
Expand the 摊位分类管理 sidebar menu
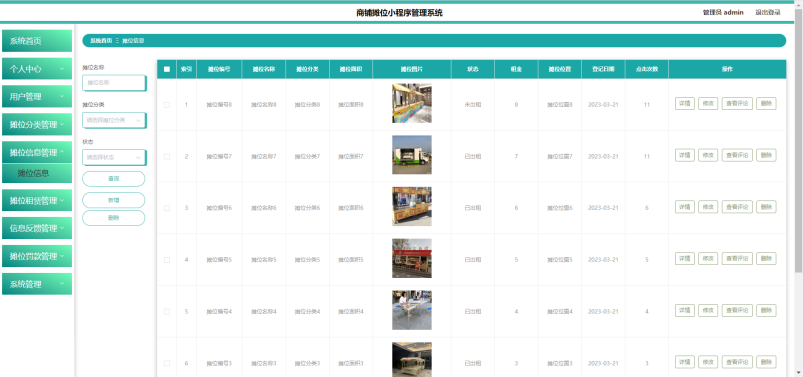pyautogui.click(x=37, y=124)
